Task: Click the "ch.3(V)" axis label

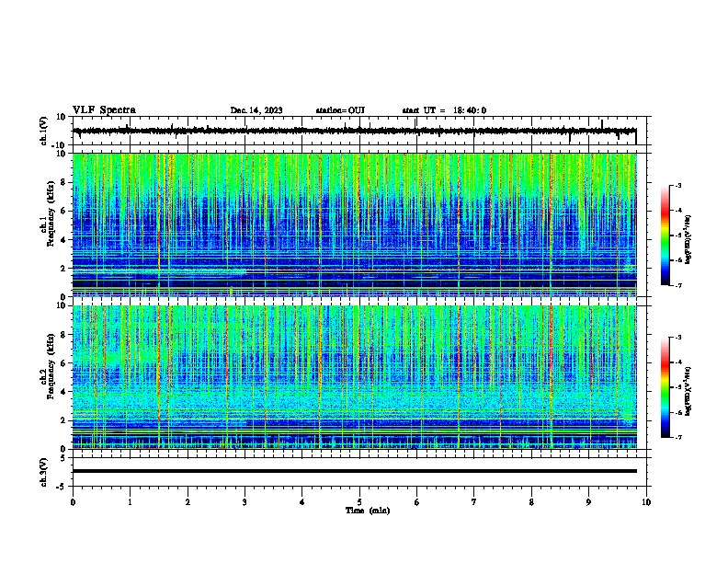Action: (44, 472)
